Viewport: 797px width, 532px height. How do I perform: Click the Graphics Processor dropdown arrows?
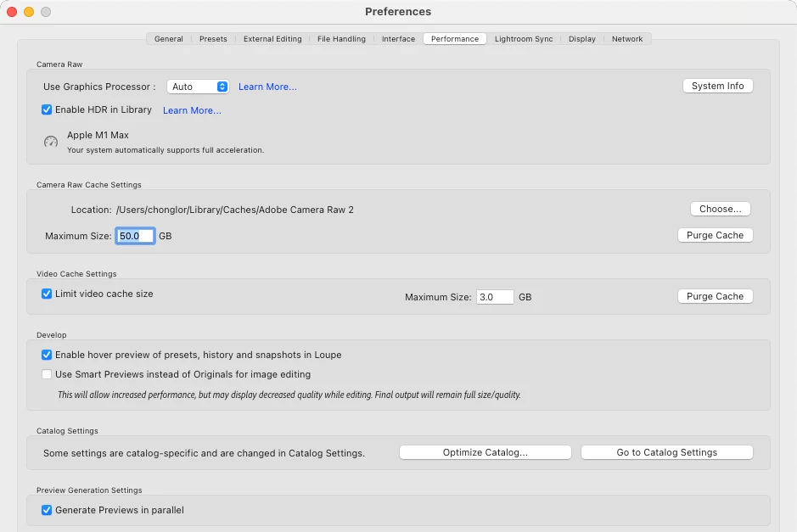222,87
